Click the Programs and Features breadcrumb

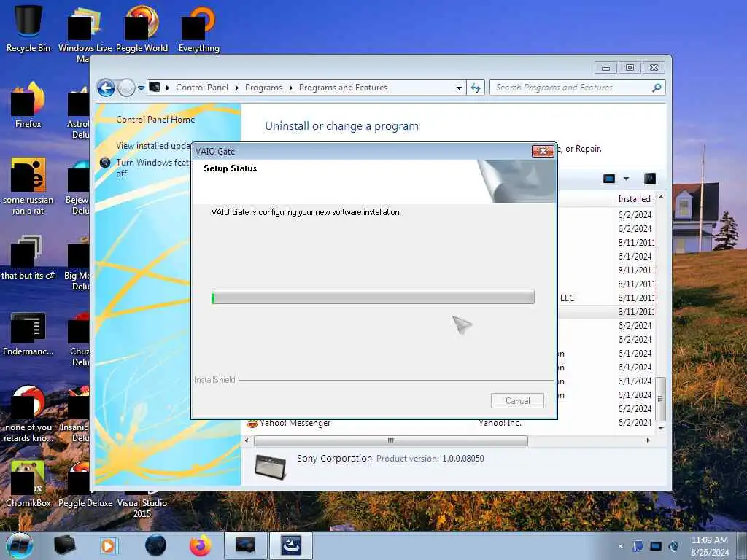343,87
